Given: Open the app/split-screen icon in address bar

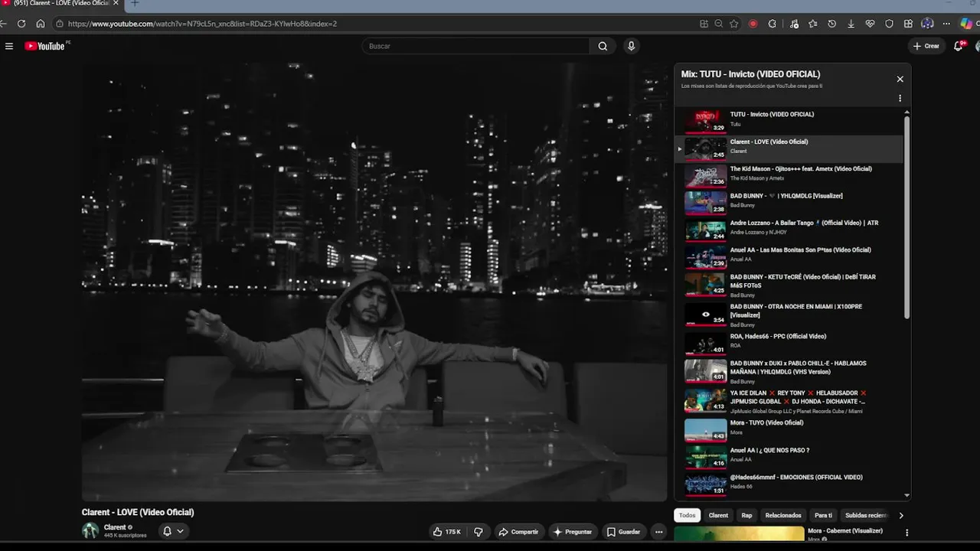Looking at the screenshot, I should coord(704,24).
